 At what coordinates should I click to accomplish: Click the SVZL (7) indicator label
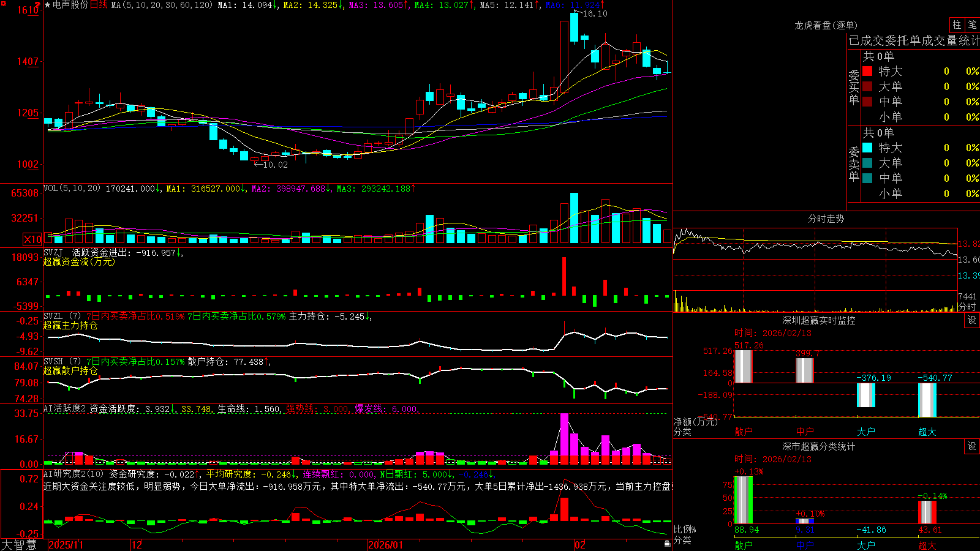click(x=62, y=317)
